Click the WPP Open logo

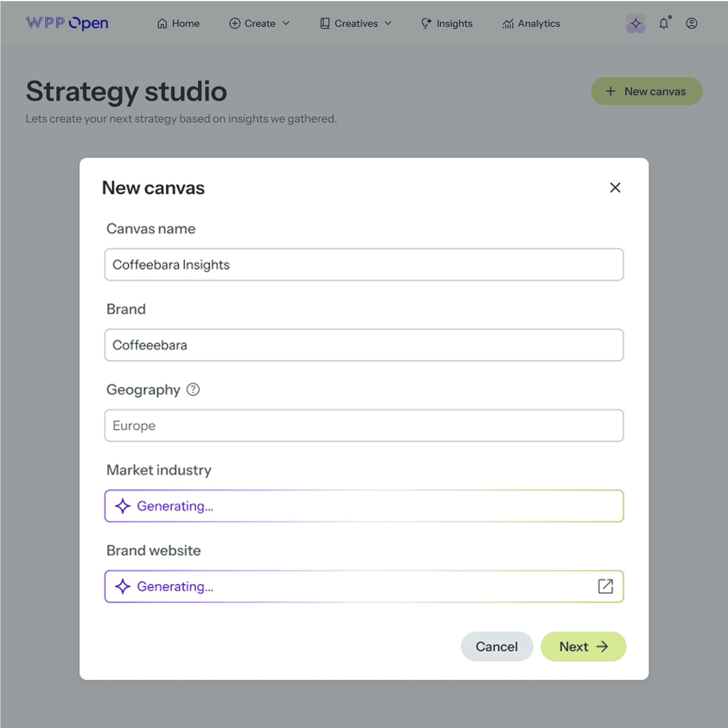(67, 23)
